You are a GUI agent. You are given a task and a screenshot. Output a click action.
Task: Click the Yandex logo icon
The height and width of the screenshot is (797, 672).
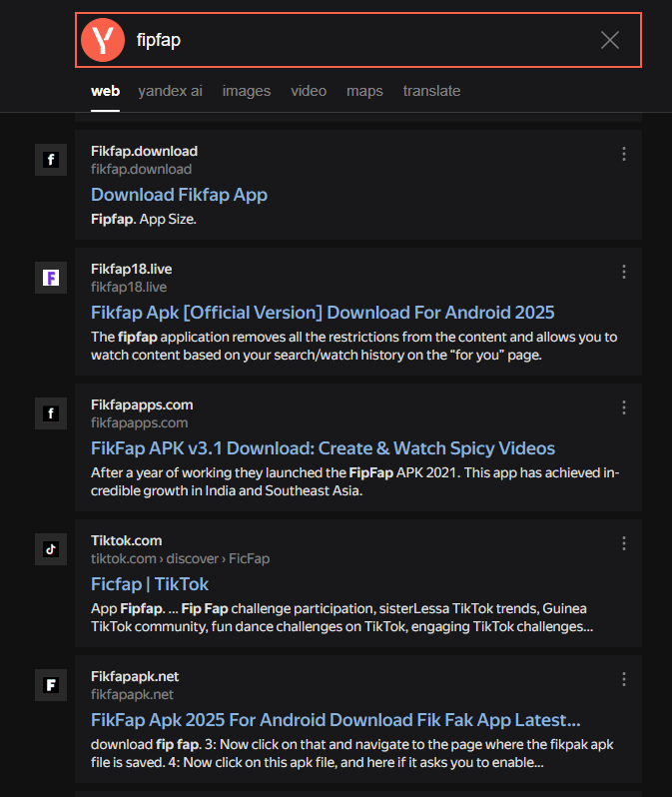103,40
